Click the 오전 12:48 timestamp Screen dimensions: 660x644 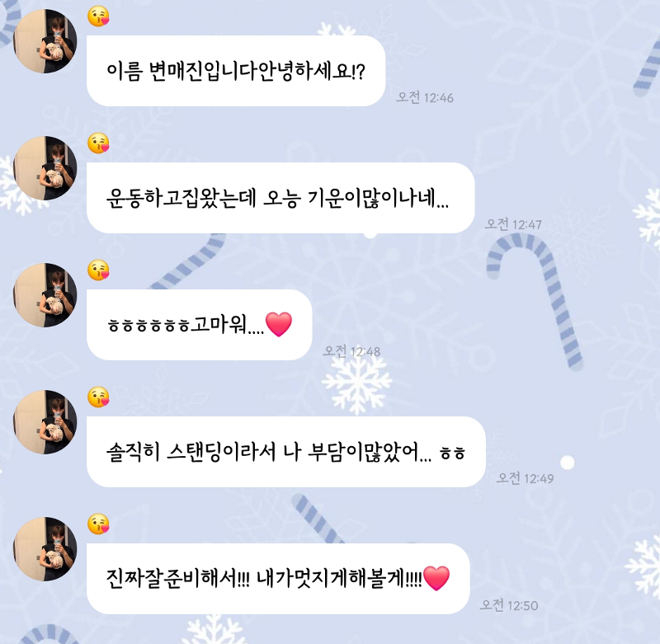tap(351, 350)
